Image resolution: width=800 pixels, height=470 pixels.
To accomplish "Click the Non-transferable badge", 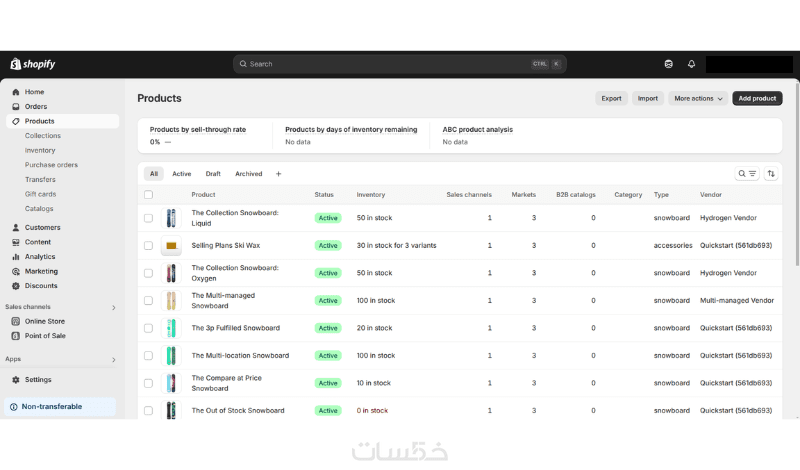I will coord(60,407).
